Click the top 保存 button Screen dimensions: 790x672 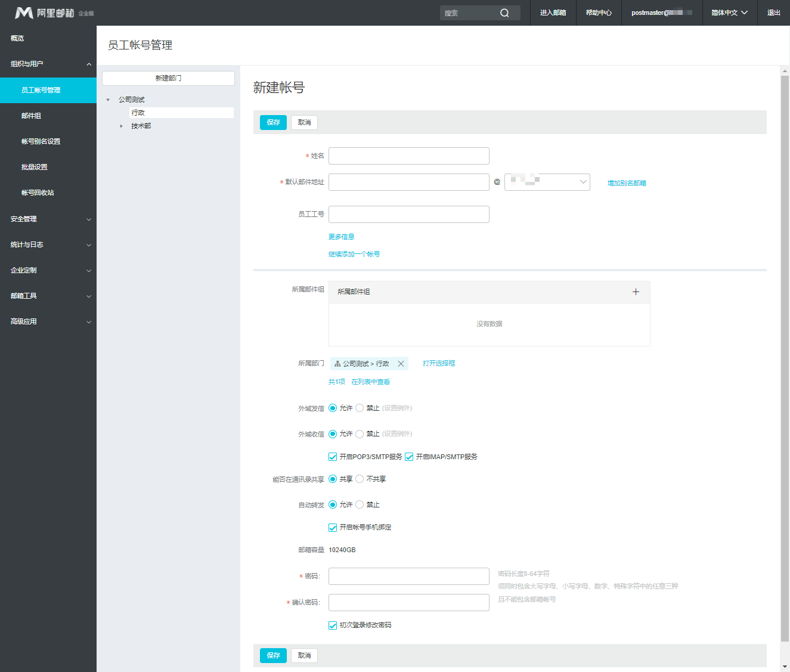(273, 122)
